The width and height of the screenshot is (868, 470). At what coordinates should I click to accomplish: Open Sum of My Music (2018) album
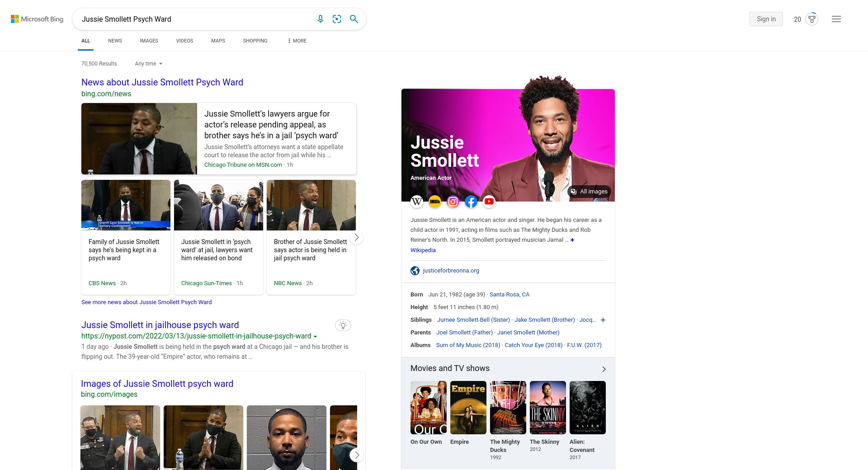click(x=468, y=345)
